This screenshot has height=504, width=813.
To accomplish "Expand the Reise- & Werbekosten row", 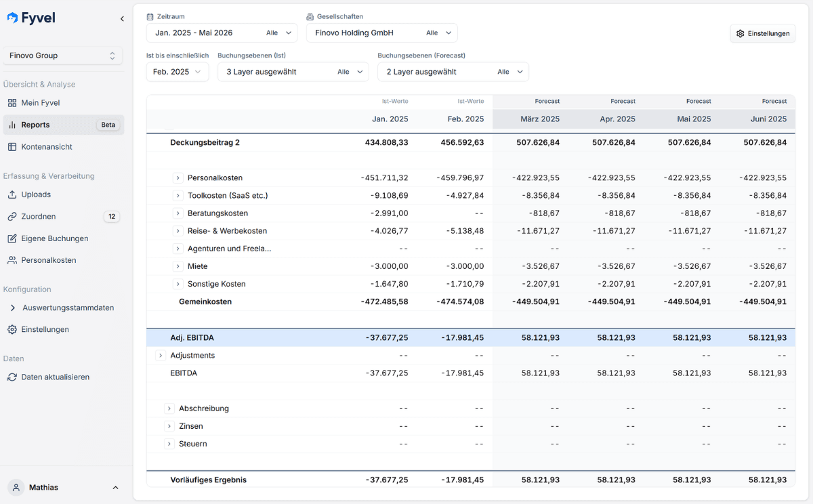I will [178, 231].
